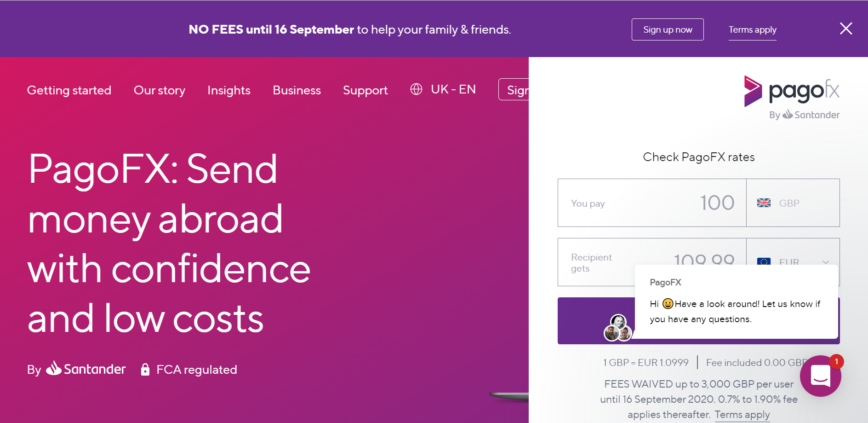Viewport: 868px width, 423px height.
Task: Click the FCA regulated padlock icon
Action: pos(145,369)
